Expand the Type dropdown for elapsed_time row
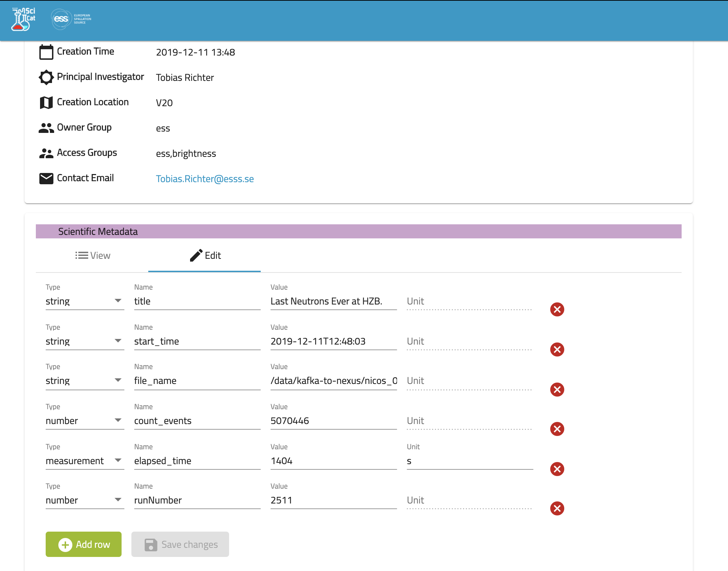The height and width of the screenshot is (571, 728). click(118, 461)
